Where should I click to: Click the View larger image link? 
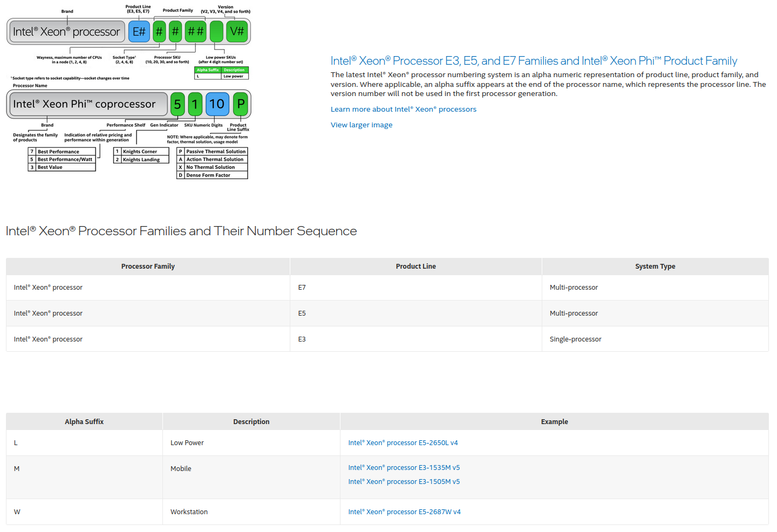[362, 125]
